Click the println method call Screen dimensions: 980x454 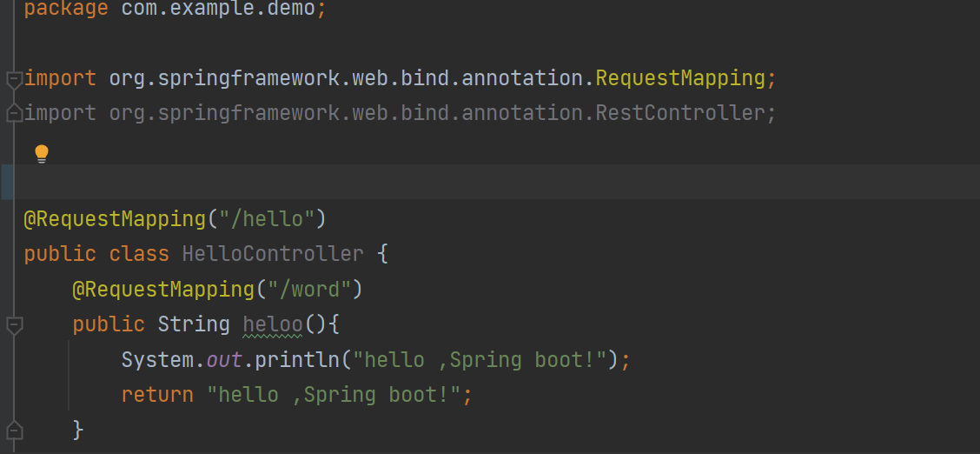click(x=297, y=360)
